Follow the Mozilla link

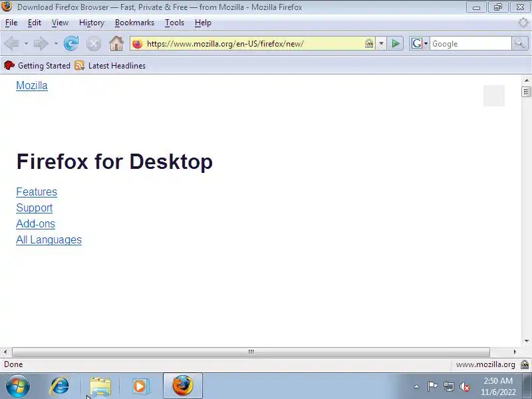[32, 86]
